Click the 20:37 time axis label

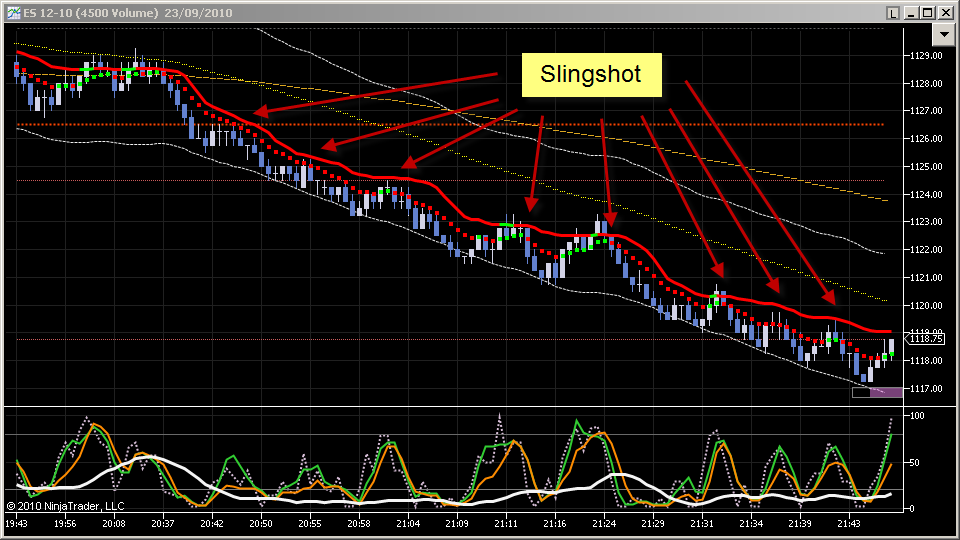pos(163,523)
